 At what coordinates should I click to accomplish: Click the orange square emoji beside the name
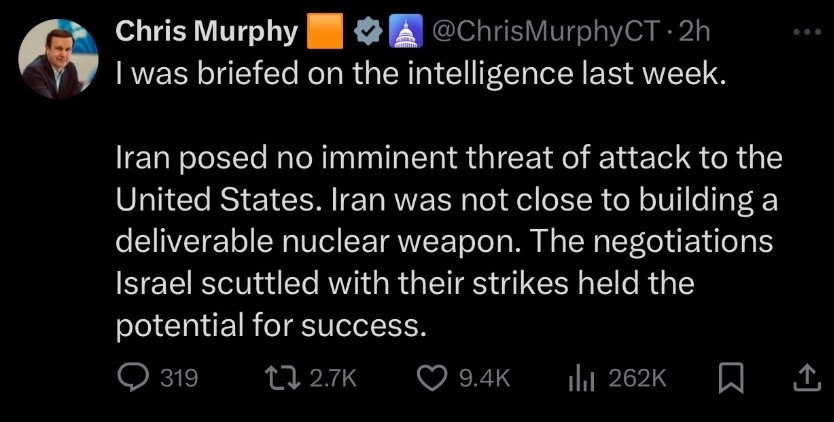pos(325,33)
